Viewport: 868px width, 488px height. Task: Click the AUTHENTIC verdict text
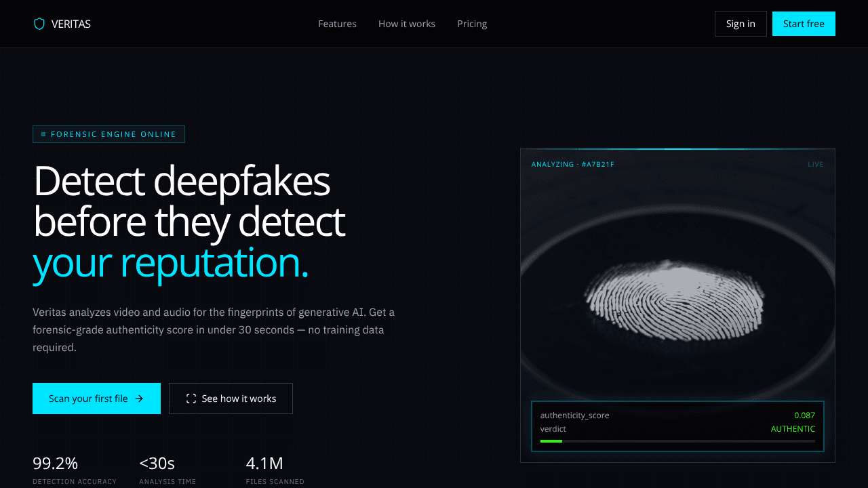(x=793, y=429)
